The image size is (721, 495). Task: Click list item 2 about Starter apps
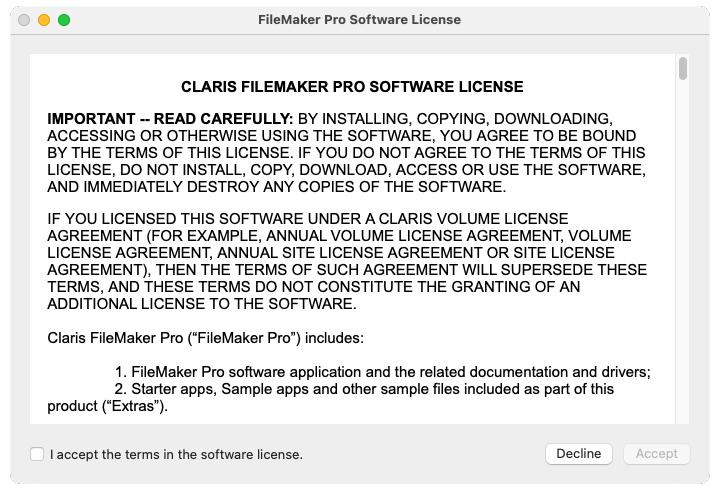click(364, 389)
